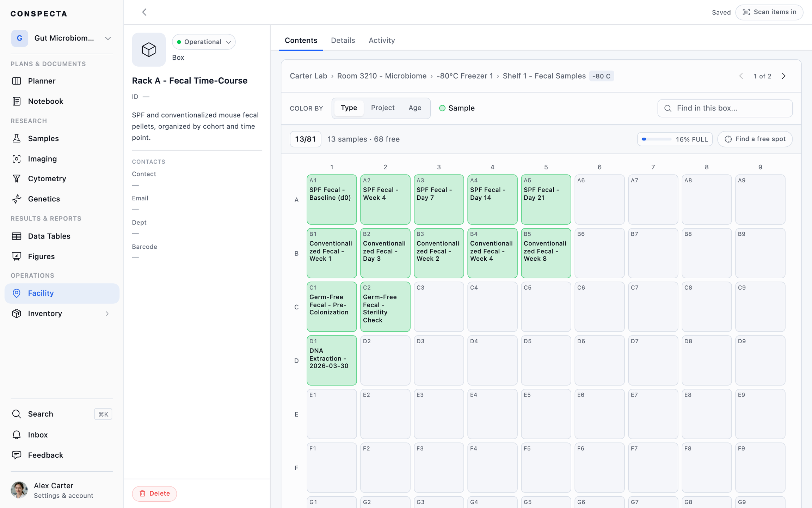Click the Search magnifier icon in sidebar
Viewport: 812px width, 508px height.
(17, 414)
